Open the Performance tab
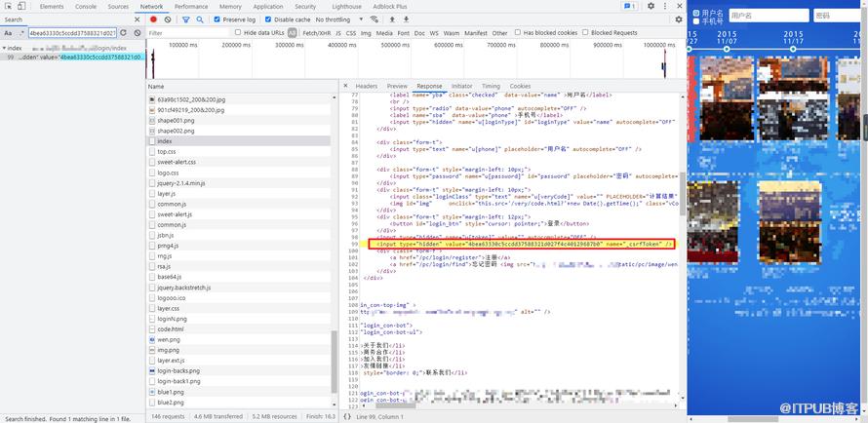 [191, 7]
